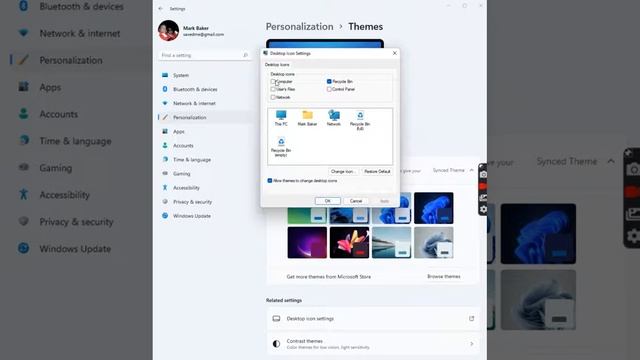Click the recorder camera screenshot icon
This screenshot has height=360, width=640.
(483, 175)
